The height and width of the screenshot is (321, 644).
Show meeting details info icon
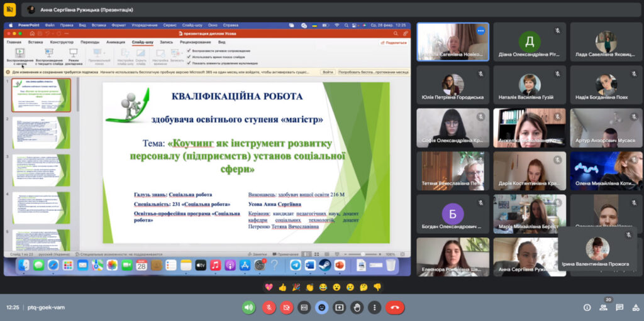click(x=587, y=308)
